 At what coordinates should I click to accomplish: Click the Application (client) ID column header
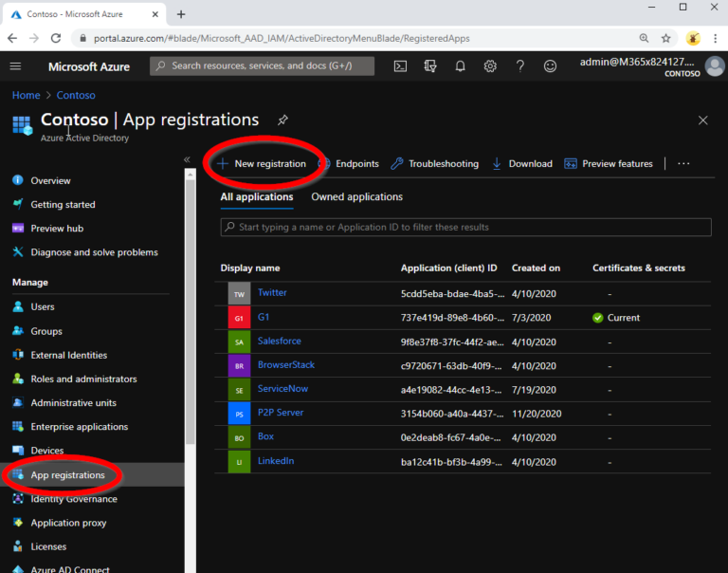449,268
